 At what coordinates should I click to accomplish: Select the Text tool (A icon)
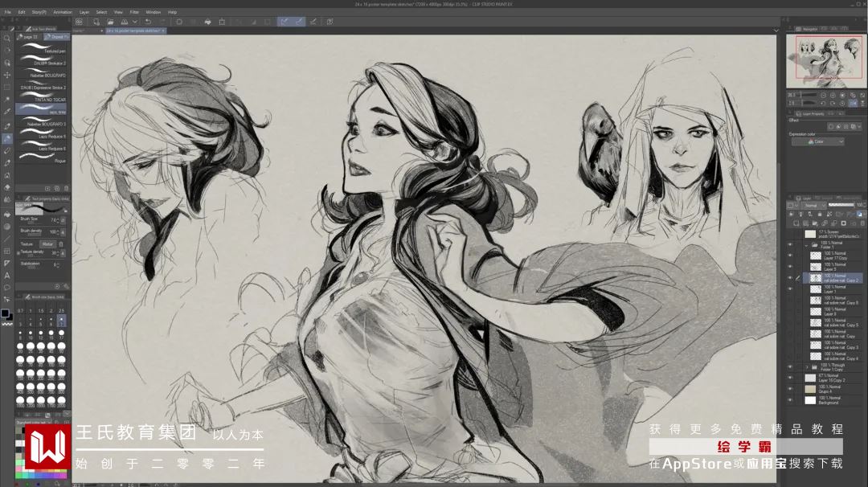7,275
